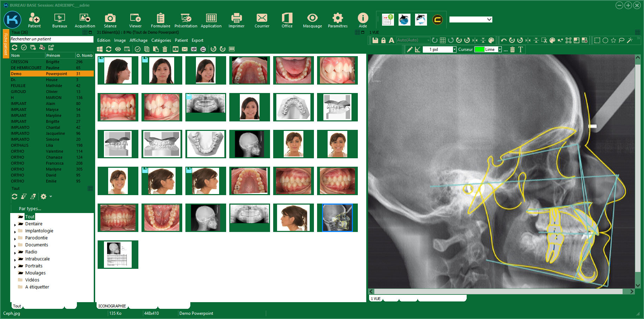The height and width of the screenshot is (319, 644).
Task: Toggle the lock icon in viewer toolbar
Action: click(383, 40)
